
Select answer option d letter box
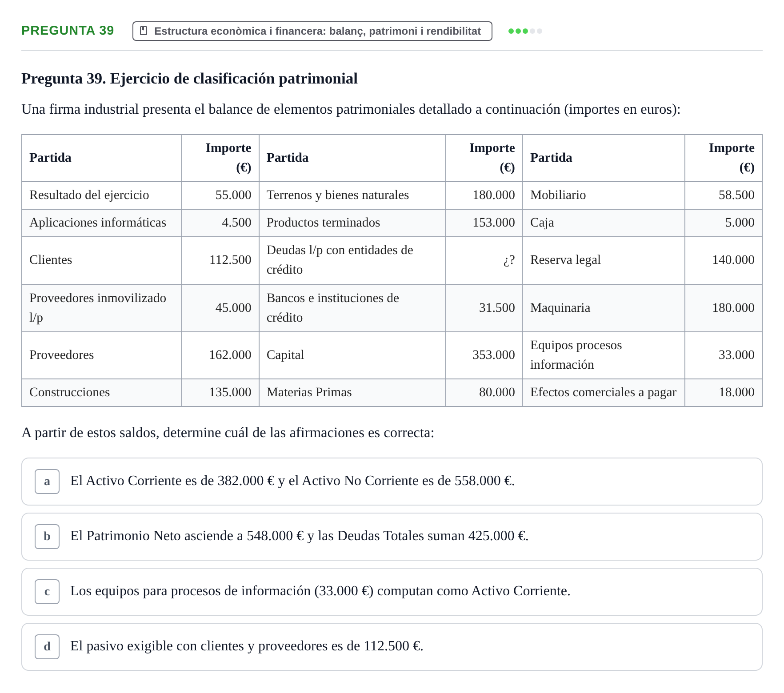pos(47,647)
